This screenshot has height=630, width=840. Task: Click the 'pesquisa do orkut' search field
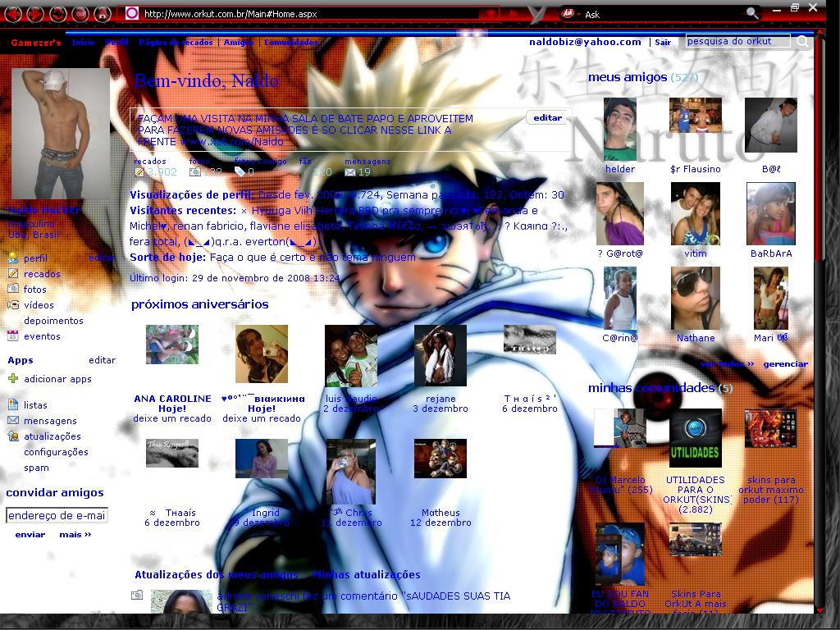click(x=737, y=41)
